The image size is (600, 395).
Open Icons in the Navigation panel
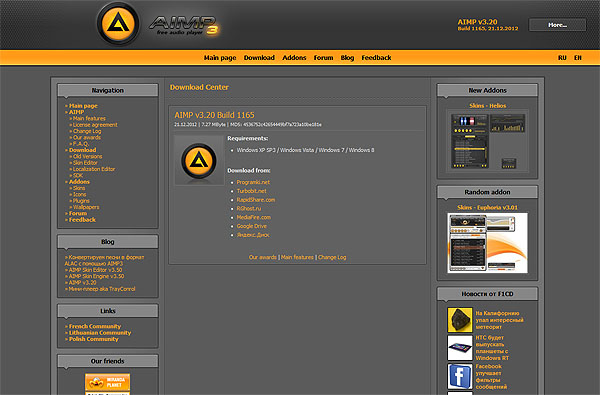pyautogui.click(x=80, y=194)
